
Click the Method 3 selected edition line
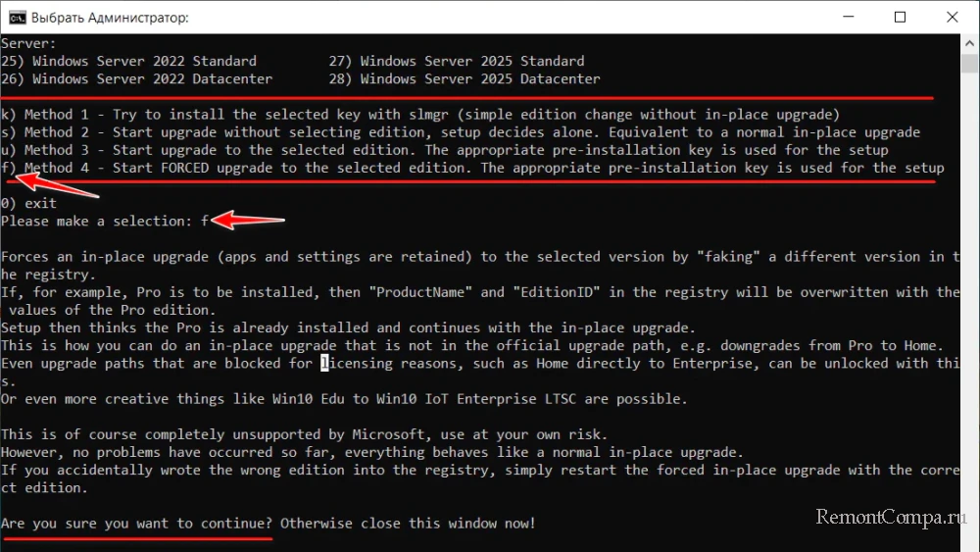(445, 150)
